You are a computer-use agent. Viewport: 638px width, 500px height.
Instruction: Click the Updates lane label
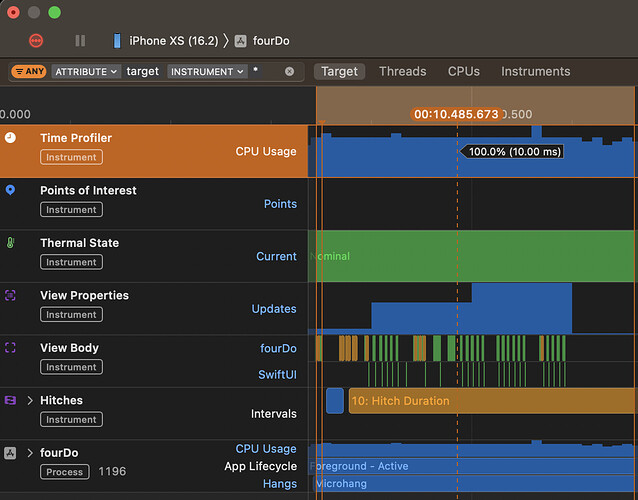[274, 309]
